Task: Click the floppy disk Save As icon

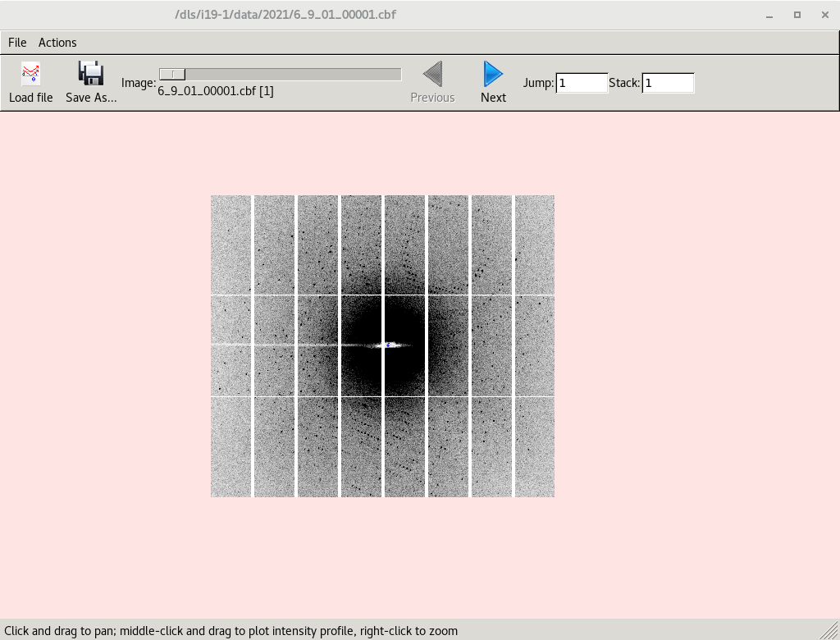Action: pyautogui.click(x=90, y=71)
